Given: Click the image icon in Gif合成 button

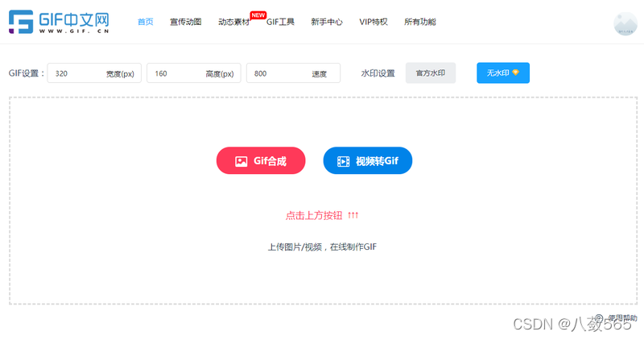Looking at the screenshot, I should point(241,161).
